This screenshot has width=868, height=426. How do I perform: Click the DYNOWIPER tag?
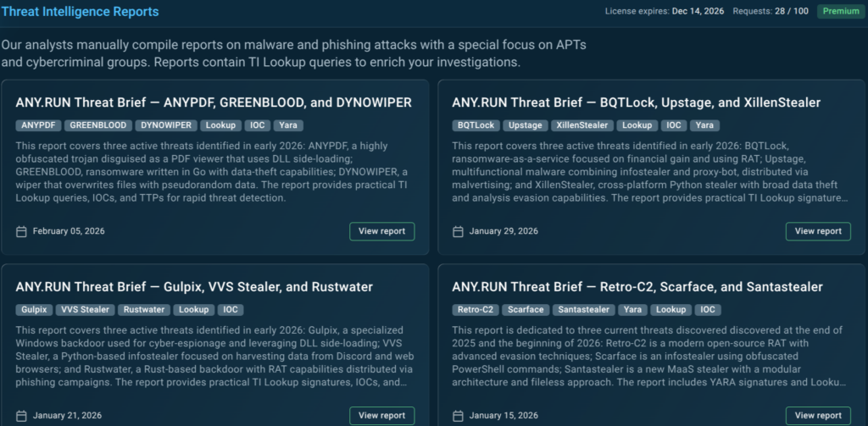(x=166, y=125)
